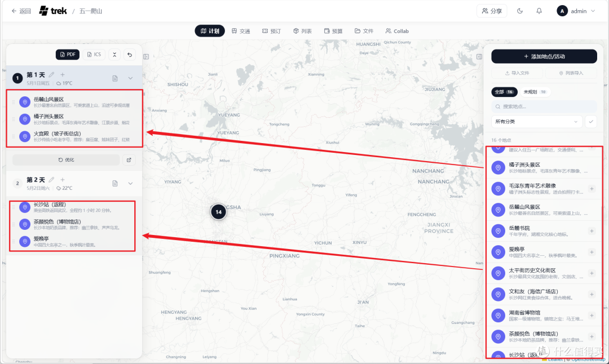The height and width of the screenshot is (364, 609).
Task: Open the trek logo home link
Action: coord(53,11)
